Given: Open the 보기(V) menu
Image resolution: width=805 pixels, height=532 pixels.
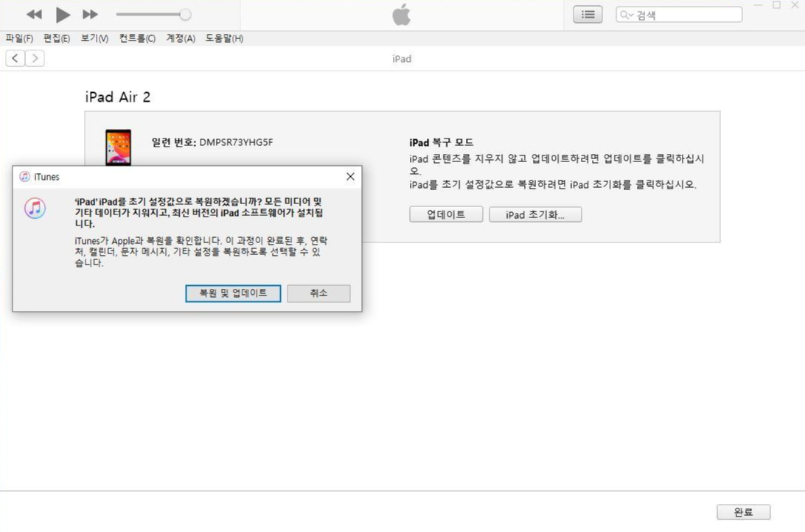Looking at the screenshot, I should 94,38.
